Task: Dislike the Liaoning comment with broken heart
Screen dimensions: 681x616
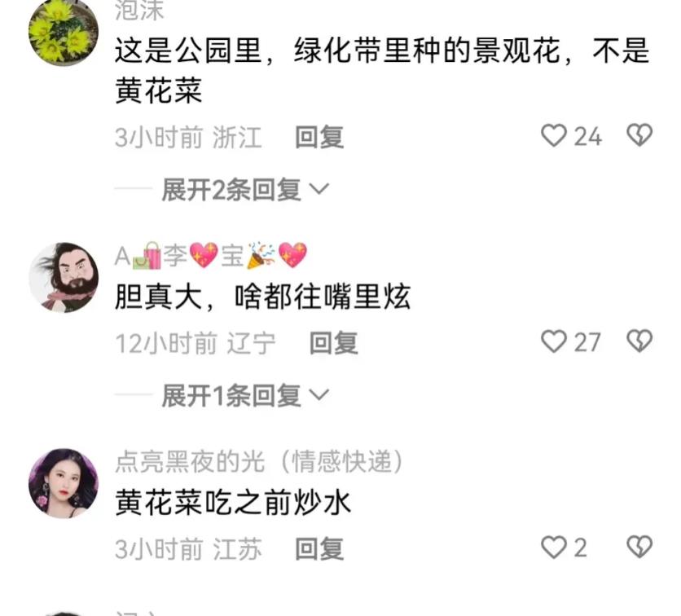Action: (639, 341)
